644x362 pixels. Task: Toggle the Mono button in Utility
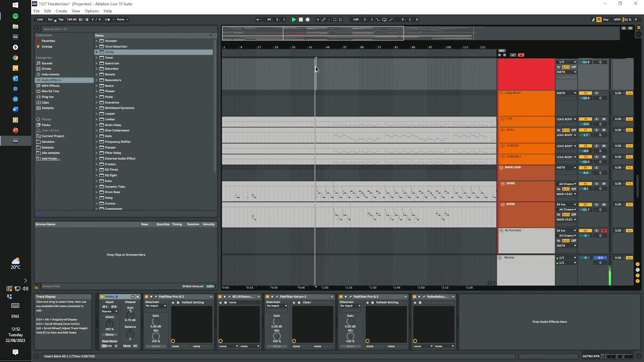[110, 335]
